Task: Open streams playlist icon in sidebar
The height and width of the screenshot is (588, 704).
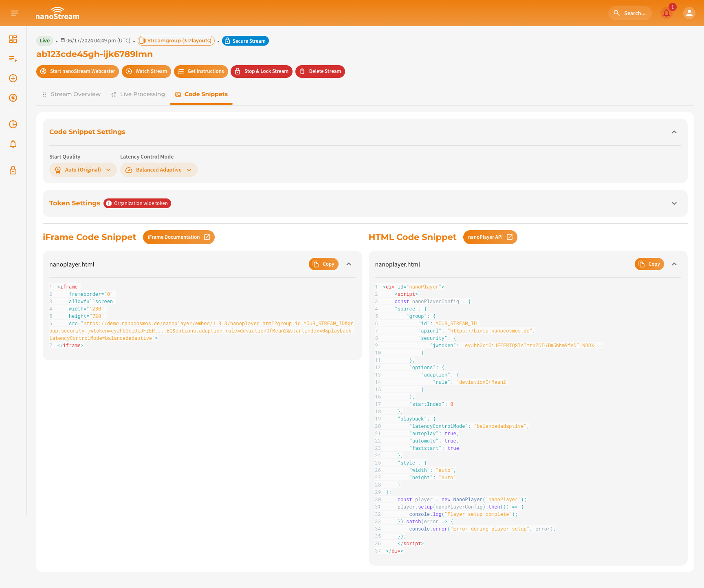Action: coord(13,59)
